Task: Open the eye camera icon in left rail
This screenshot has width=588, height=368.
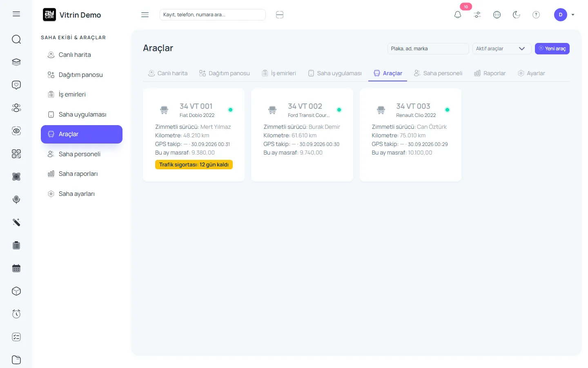Action: click(16, 131)
